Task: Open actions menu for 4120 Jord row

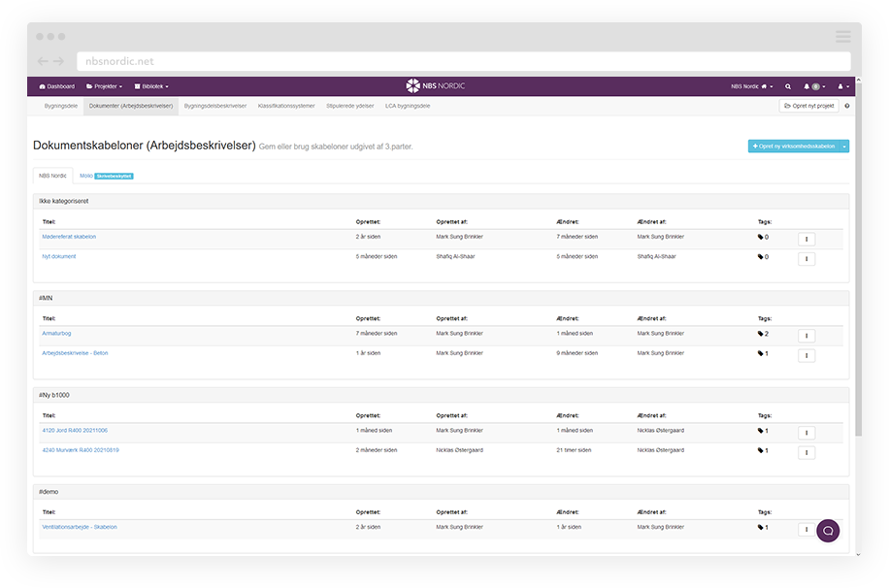Action: (x=806, y=433)
